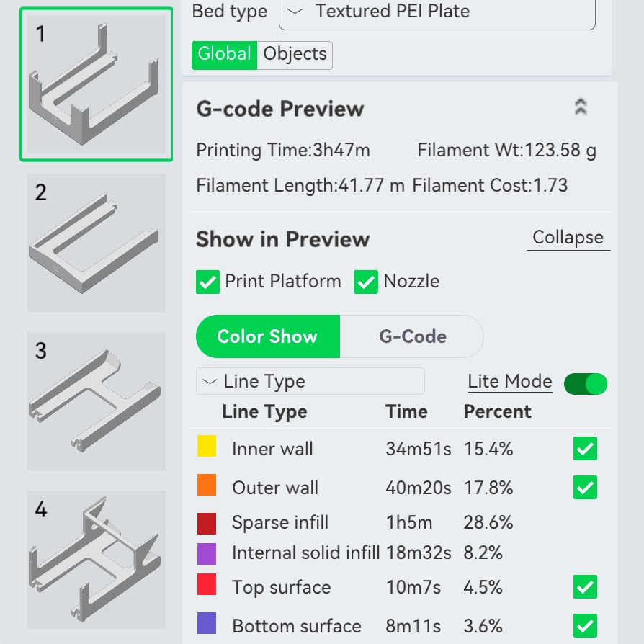
Task: Toggle Lite Mode switch off
Action: pyautogui.click(x=585, y=384)
